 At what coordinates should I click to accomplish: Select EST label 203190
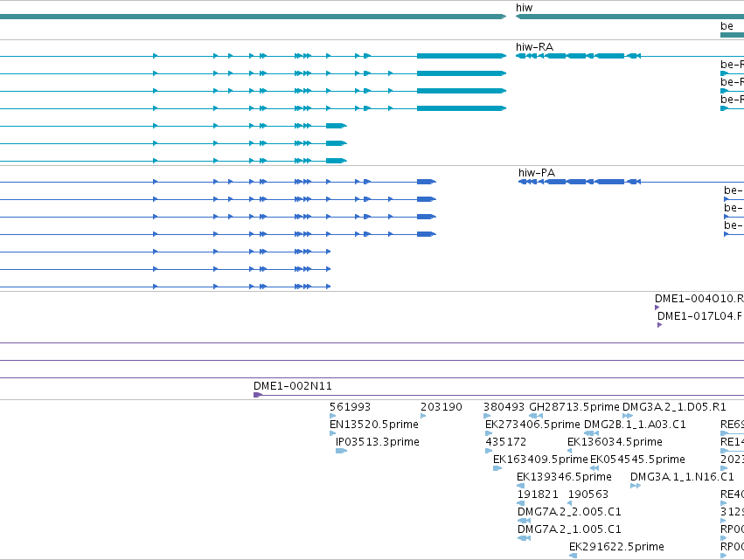(442, 407)
